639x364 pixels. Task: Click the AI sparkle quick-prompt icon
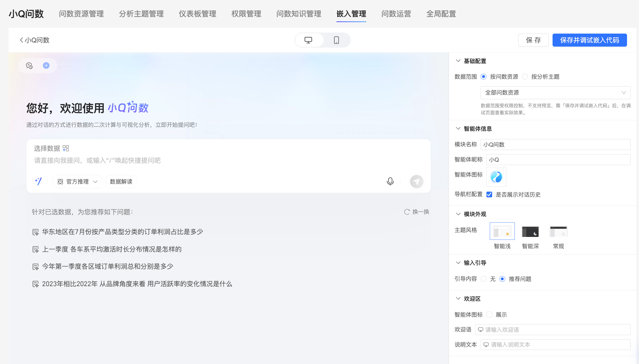tap(38, 181)
